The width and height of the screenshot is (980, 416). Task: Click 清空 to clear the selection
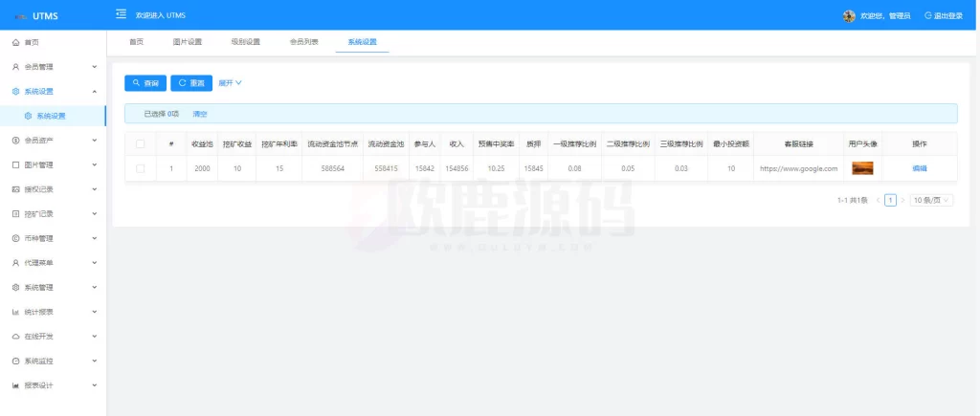click(x=200, y=115)
